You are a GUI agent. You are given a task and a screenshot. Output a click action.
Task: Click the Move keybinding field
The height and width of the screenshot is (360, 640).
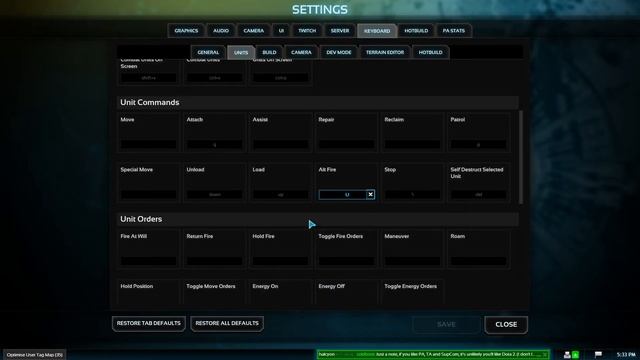pos(149,144)
